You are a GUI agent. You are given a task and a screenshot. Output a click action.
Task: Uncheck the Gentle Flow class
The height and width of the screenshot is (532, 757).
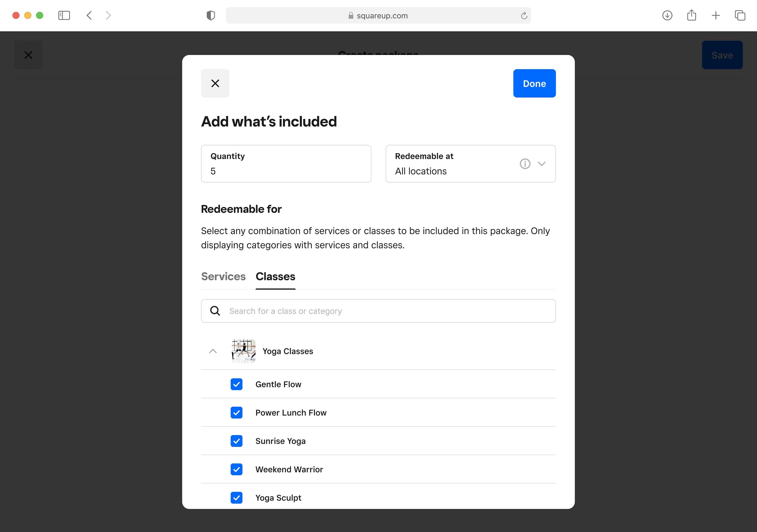pos(236,384)
